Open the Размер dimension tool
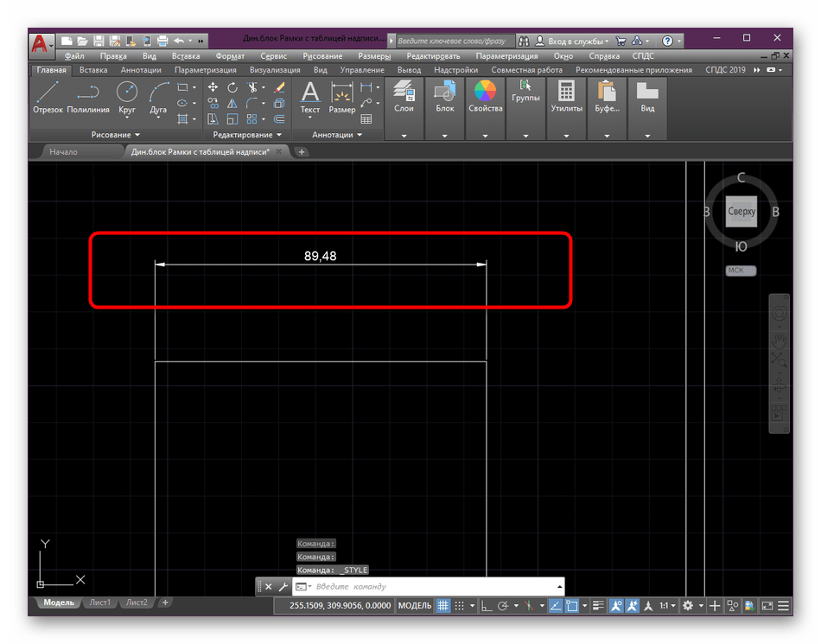821x644 pixels. (342, 98)
